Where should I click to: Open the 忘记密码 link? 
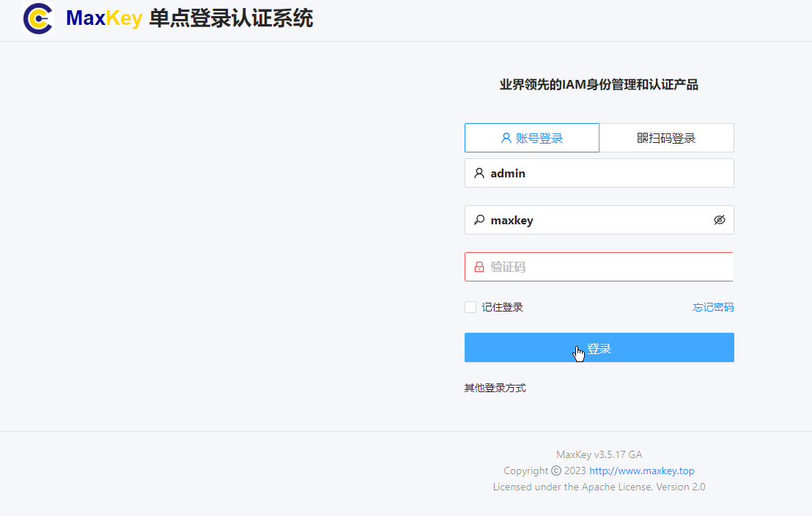tap(713, 307)
